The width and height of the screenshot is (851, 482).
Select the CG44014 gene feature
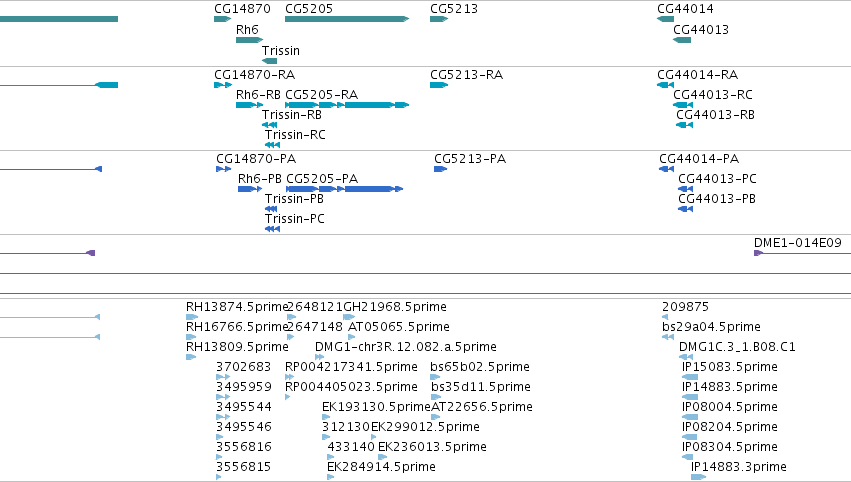665,19
